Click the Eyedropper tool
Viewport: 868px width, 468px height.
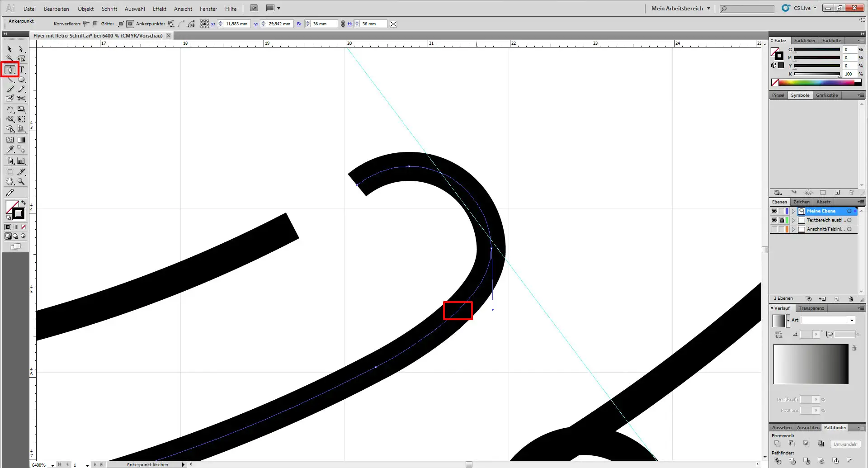[10, 149]
